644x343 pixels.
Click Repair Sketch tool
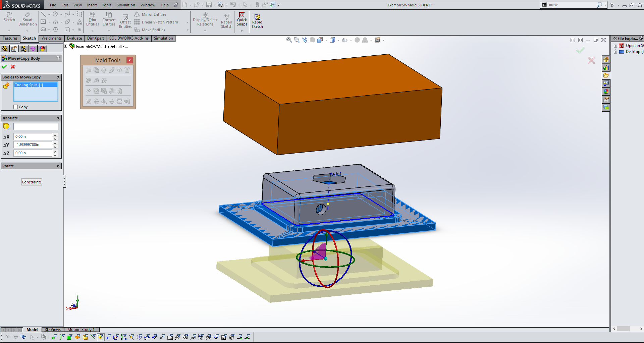coord(227,21)
